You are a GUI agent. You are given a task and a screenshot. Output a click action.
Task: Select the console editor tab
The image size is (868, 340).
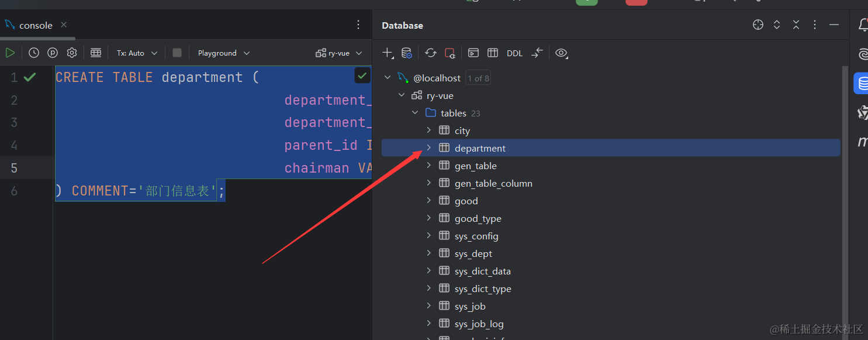36,25
